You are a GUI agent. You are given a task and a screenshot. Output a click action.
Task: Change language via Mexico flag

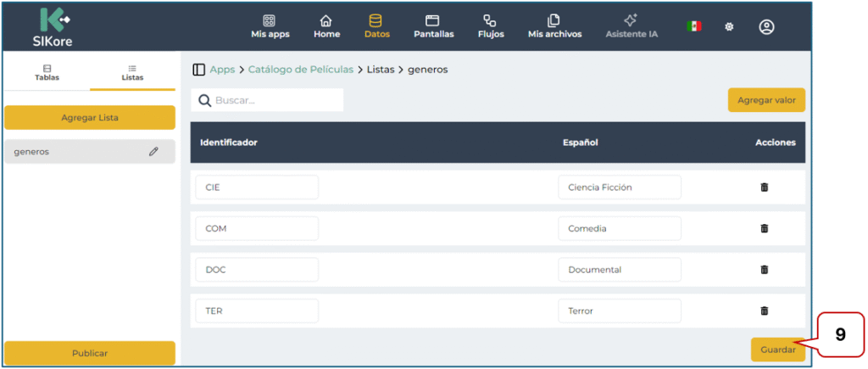[x=693, y=27]
